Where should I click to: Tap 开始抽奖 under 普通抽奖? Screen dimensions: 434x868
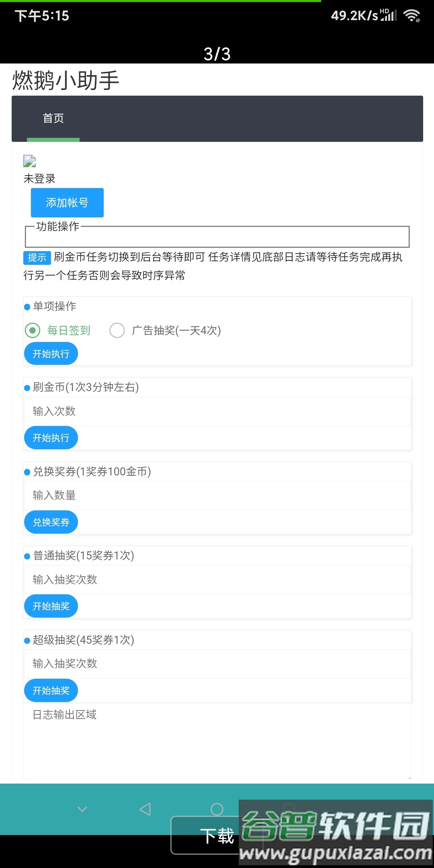click(51, 606)
